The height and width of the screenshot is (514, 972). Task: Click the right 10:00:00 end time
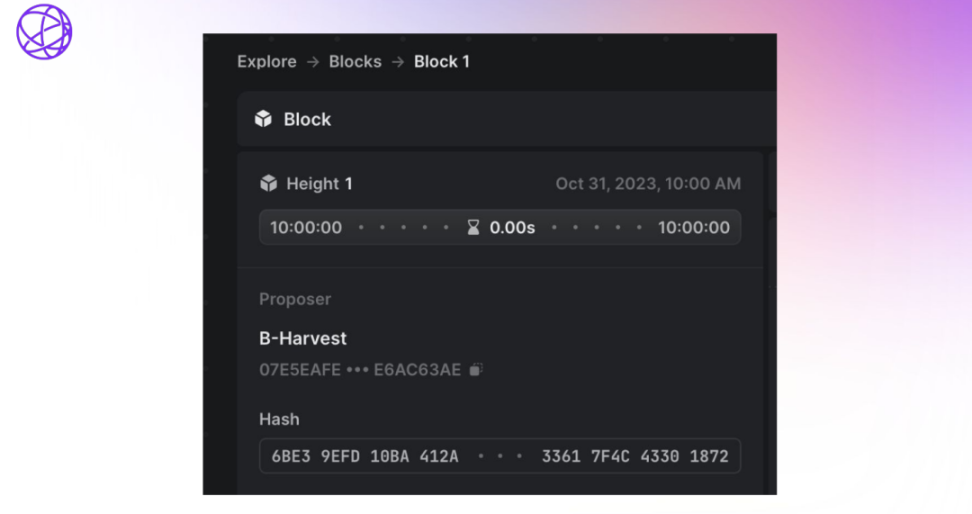[x=694, y=228]
